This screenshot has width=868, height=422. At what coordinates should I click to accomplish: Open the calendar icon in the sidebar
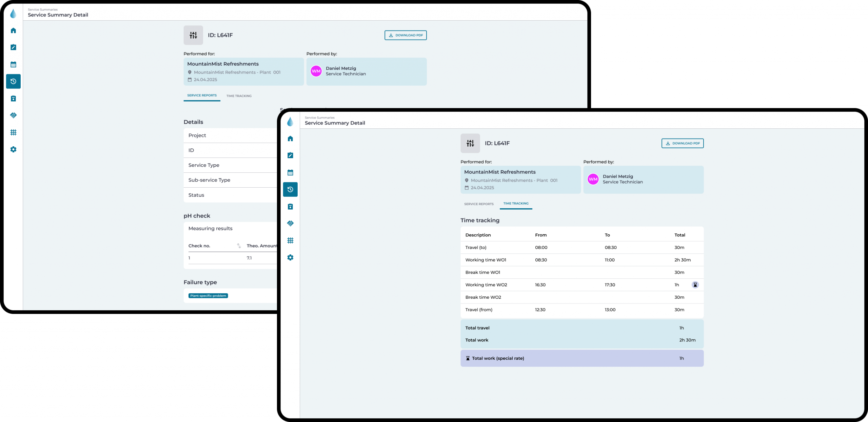(x=290, y=172)
